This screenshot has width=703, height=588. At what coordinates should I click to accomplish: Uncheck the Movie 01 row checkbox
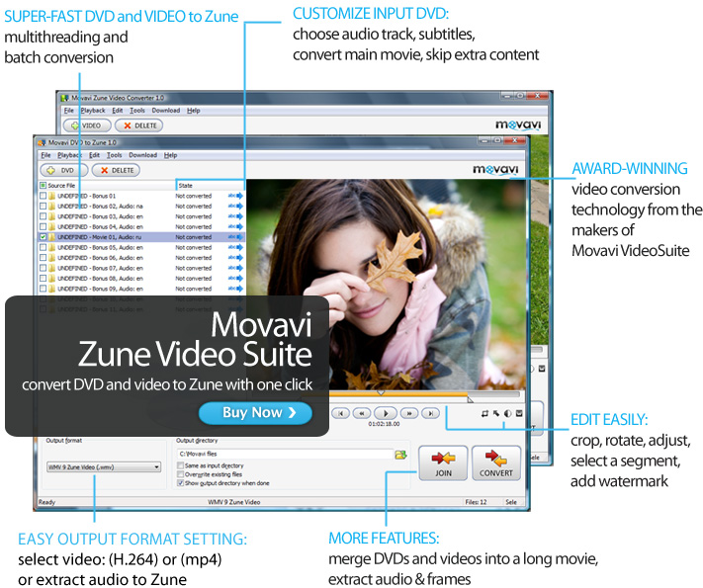point(44,237)
